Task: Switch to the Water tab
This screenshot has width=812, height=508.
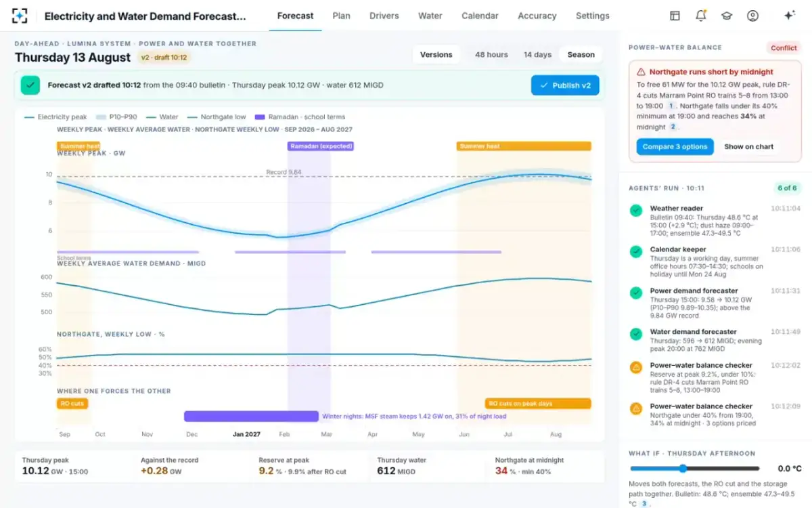Action: click(430, 16)
